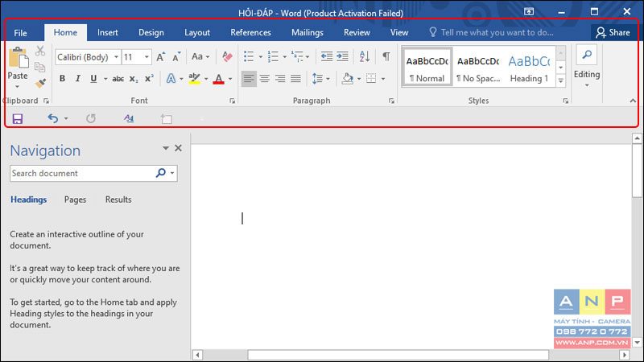The image size is (644, 362).
Task: Open the font size 11 dropdown
Action: 147,57
